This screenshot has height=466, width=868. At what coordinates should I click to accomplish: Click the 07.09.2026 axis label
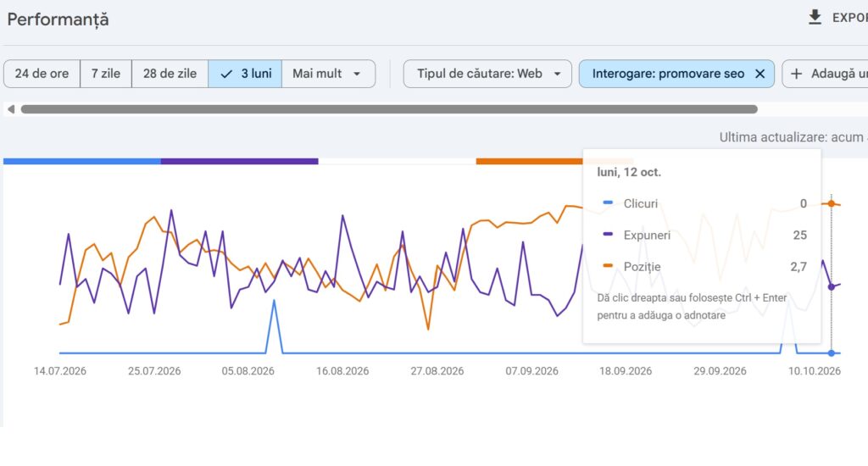pos(532,371)
